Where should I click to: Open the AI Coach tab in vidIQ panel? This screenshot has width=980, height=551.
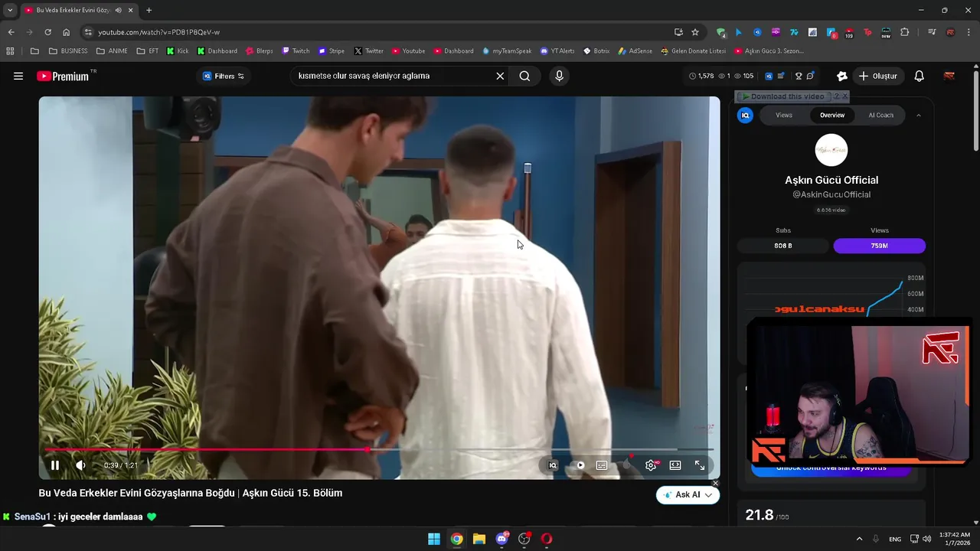click(x=880, y=115)
